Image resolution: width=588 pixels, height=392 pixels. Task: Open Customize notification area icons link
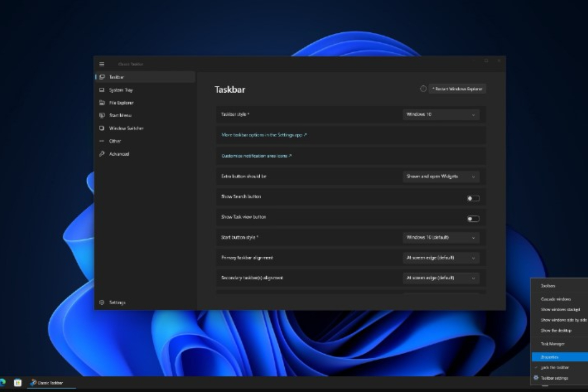(x=256, y=156)
